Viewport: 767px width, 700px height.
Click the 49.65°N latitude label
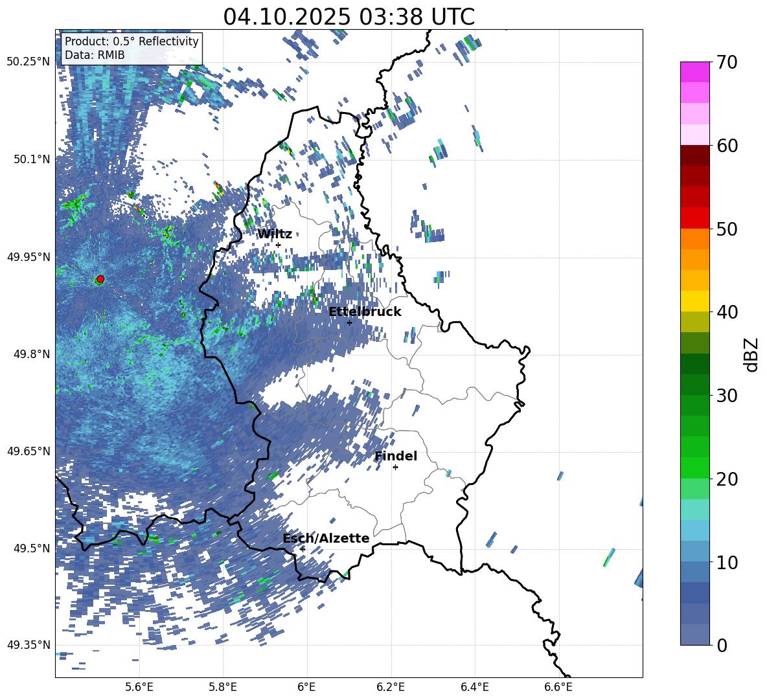click(29, 451)
